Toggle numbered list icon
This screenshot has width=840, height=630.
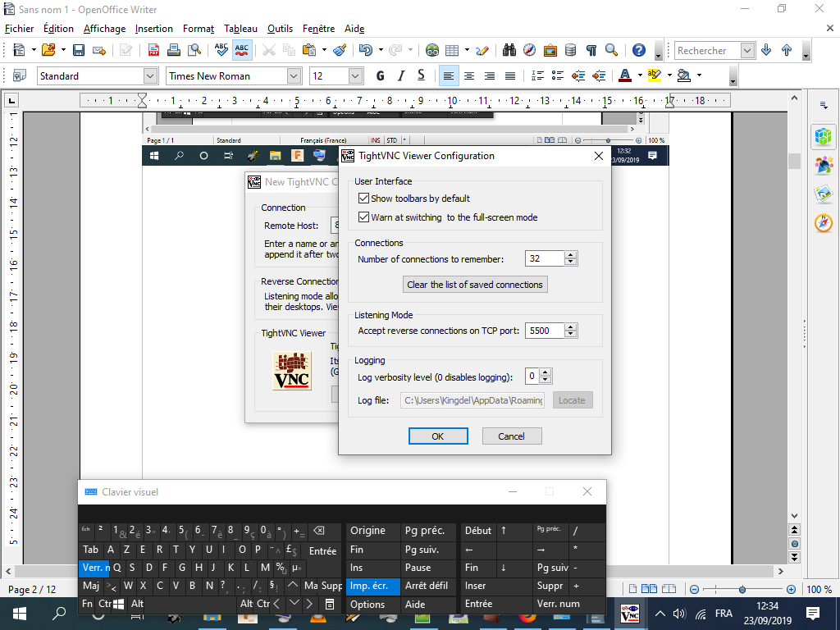pyautogui.click(x=537, y=76)
